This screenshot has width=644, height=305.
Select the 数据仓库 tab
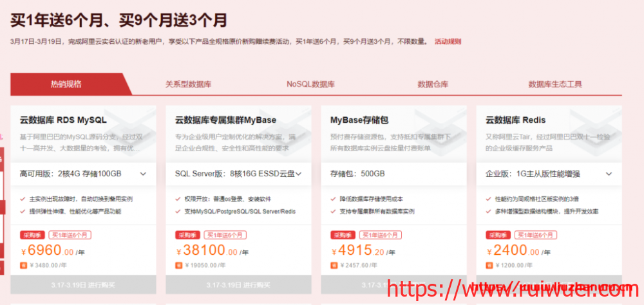(x=433, y=84)
